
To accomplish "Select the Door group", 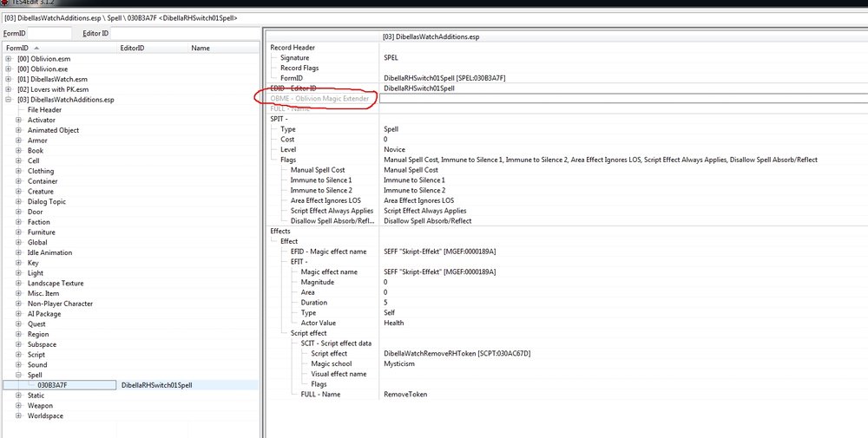I will point(36,212).
